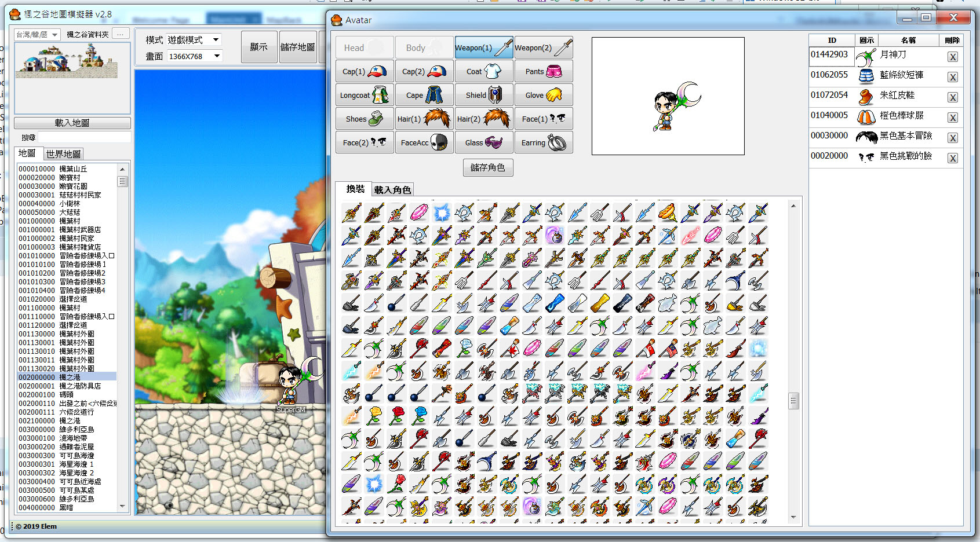Viewport: 980px width, 542px height.
Task: Remove 黑色基本冒險 hair with its X button
Action: [x=953, y=138]
